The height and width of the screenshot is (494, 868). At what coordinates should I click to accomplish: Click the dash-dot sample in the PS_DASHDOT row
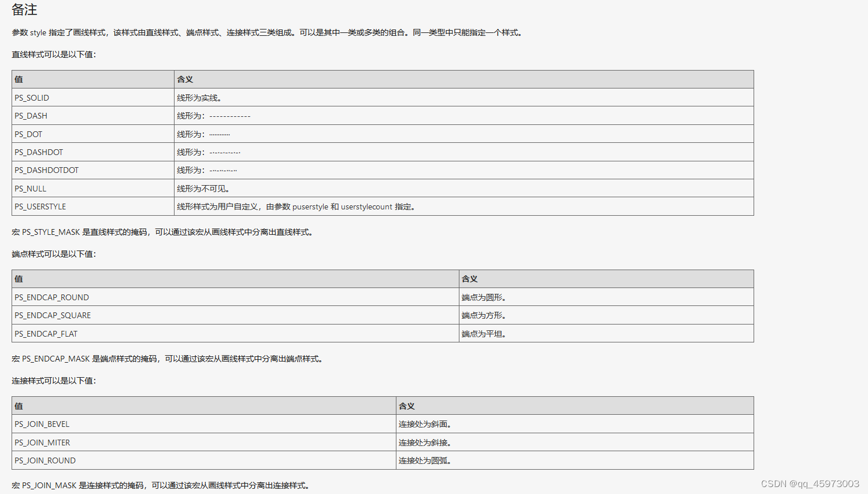tap(225, 153)
